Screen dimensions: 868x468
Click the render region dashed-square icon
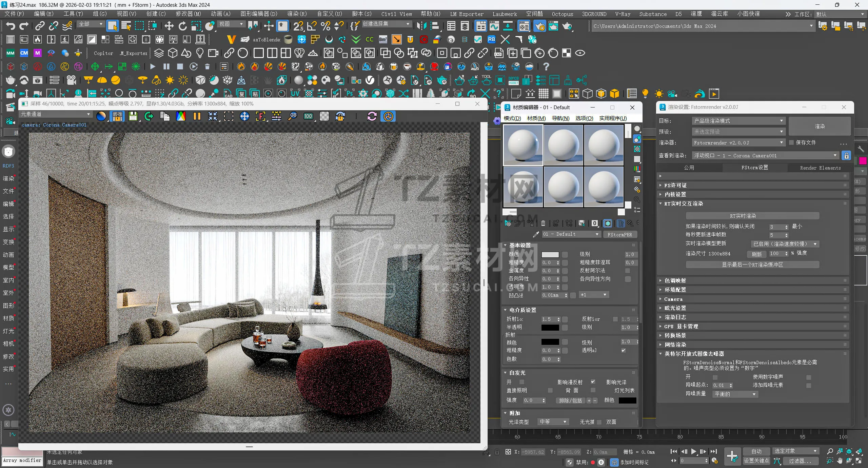coord(229,116)
